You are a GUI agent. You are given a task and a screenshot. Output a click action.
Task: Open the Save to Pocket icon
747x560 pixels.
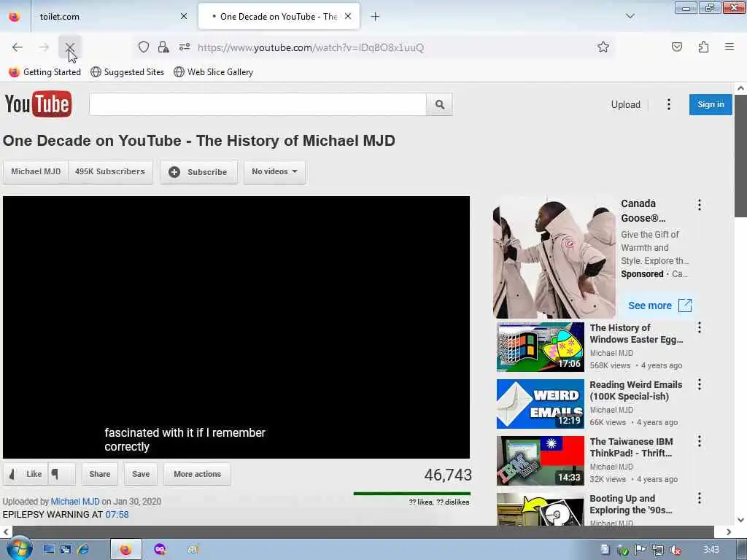tap(676, 47)
